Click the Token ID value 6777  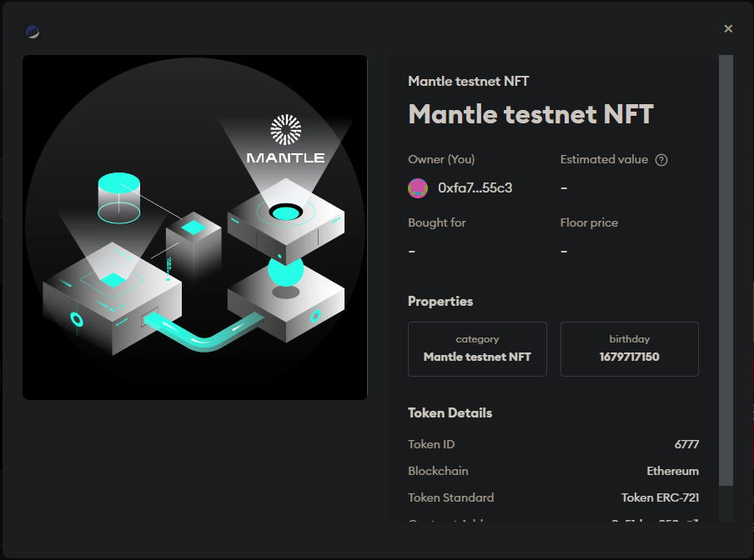(687, 444)
